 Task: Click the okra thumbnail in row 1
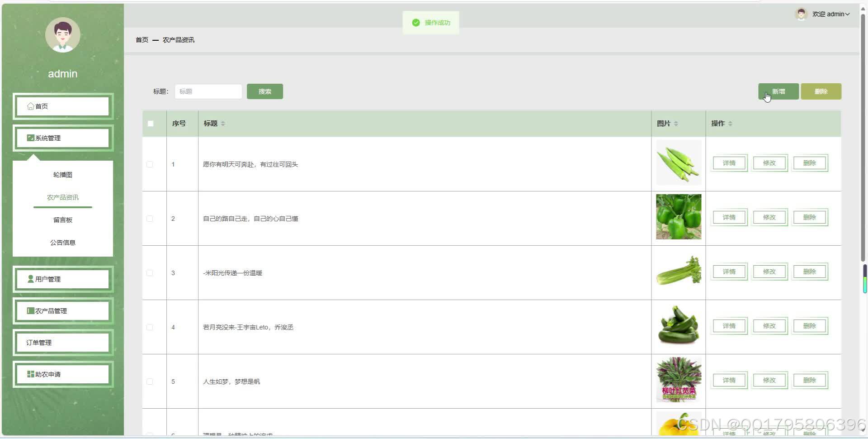pos(679,162)
